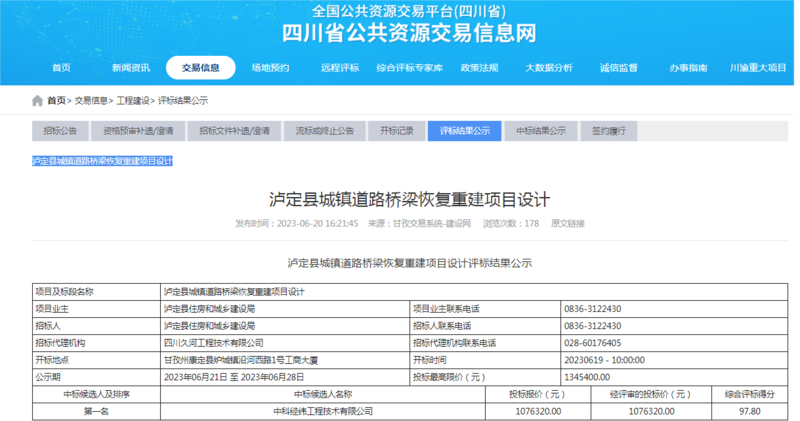Click site title 四川省公共资源交易信息网
The width and height of the screenshot is (800, 421).
coord(409,33)
